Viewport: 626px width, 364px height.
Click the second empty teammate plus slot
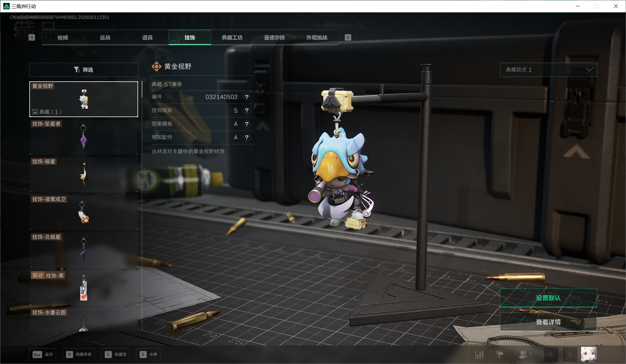(570, 355)
